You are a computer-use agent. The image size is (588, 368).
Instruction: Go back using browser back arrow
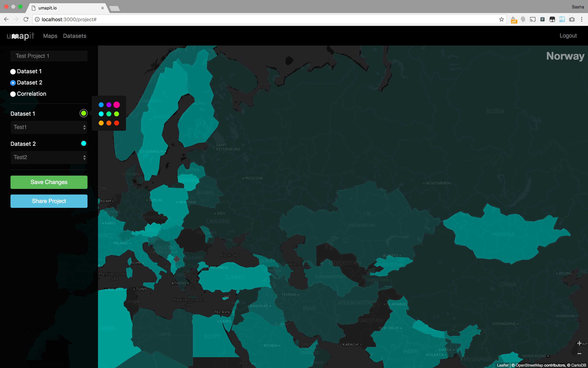click(x=6, y=19)
